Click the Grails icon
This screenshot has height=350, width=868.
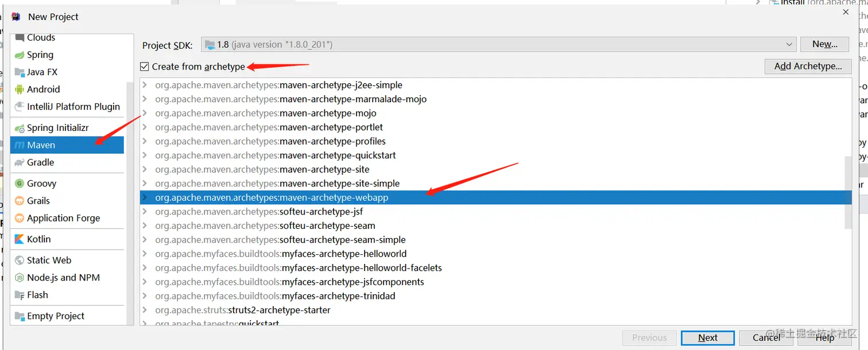pyautogui.click(x=20, y=201)
